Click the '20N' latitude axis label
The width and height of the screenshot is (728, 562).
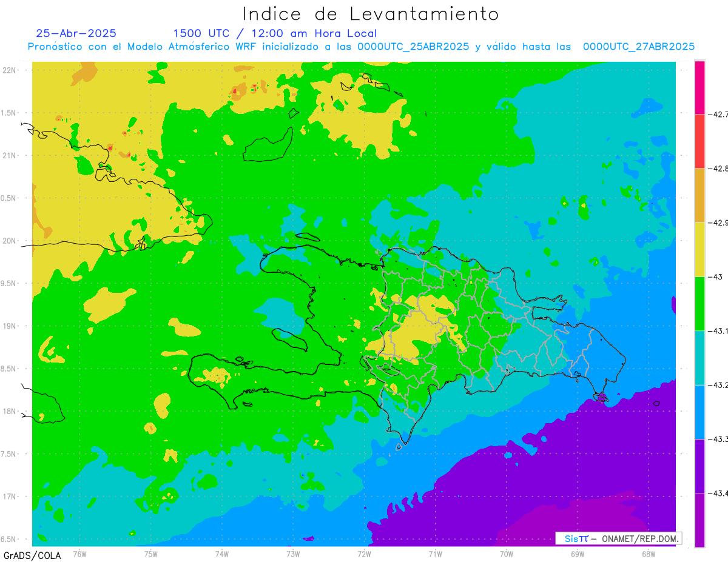pos(10,241)
